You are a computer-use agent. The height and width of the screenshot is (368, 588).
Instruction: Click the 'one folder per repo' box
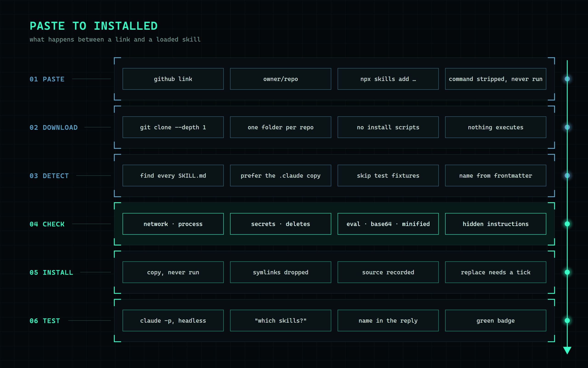280,127
